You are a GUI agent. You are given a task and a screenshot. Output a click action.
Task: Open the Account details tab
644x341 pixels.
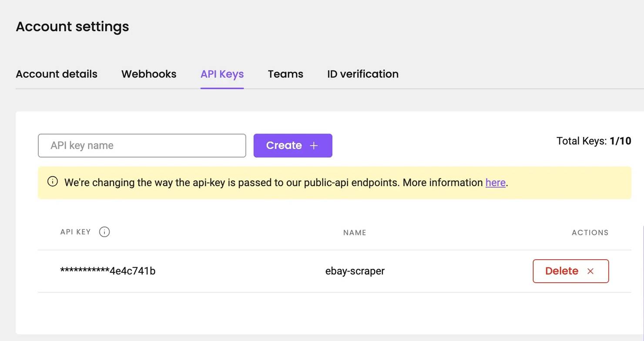coord(57,74)
